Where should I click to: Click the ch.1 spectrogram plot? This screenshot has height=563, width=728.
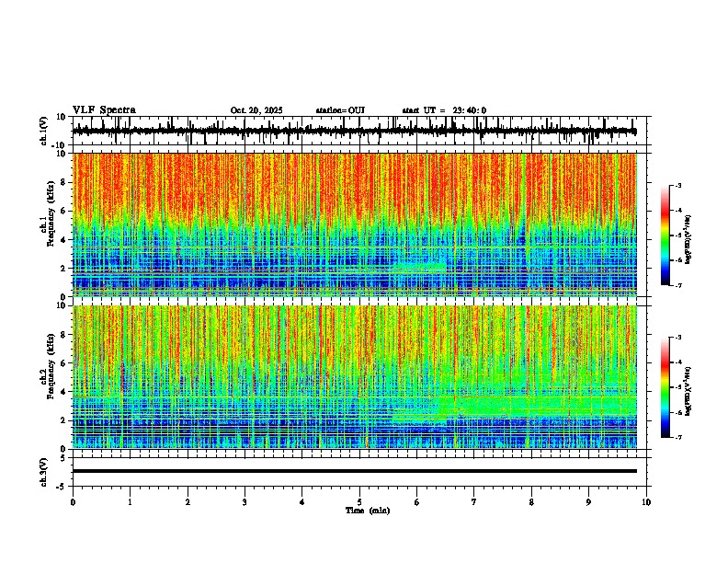[354, 224]
